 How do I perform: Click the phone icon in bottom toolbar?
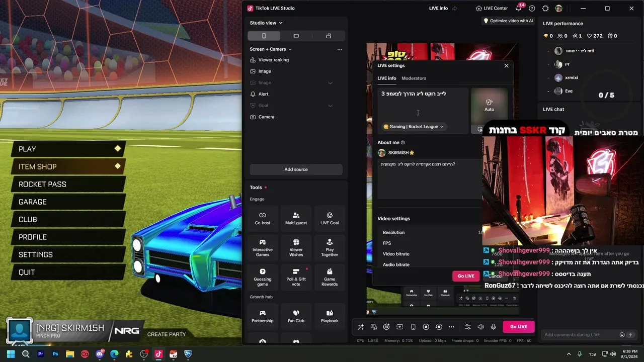click(413, 327)
